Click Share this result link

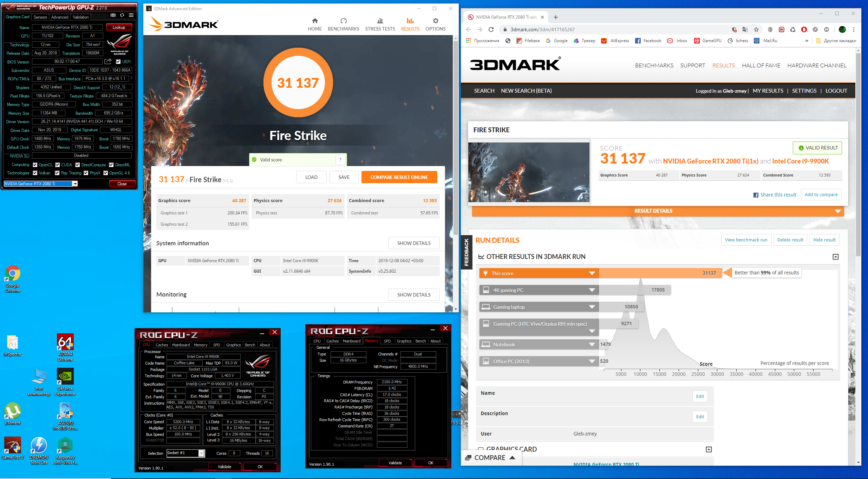point(775,195)
